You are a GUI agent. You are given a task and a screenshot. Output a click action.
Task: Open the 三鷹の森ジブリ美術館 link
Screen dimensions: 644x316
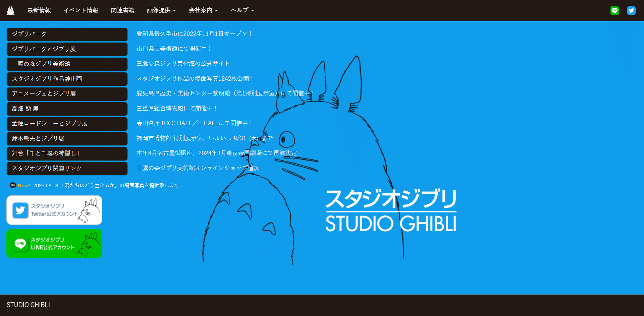click(x=67, y=64)
